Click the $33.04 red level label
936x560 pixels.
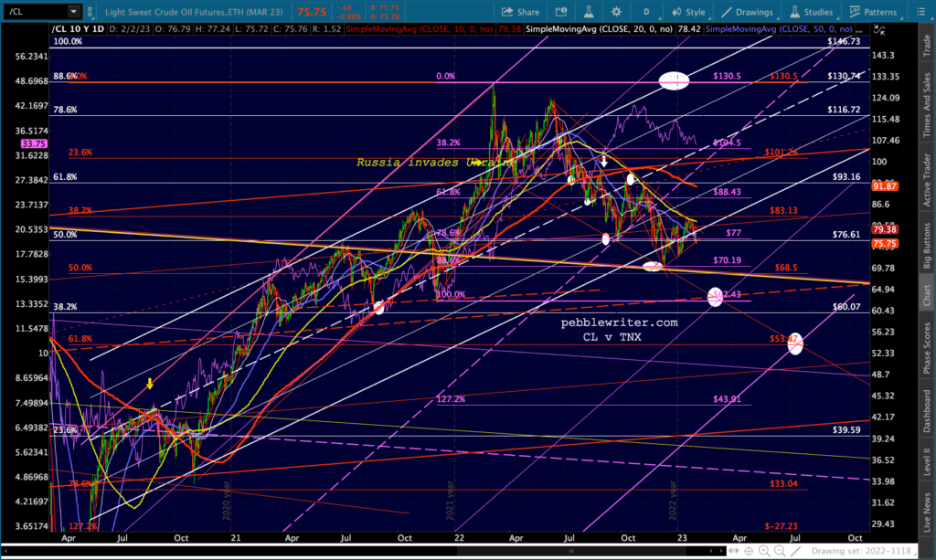pyautogui.click(x=783, y=483)
